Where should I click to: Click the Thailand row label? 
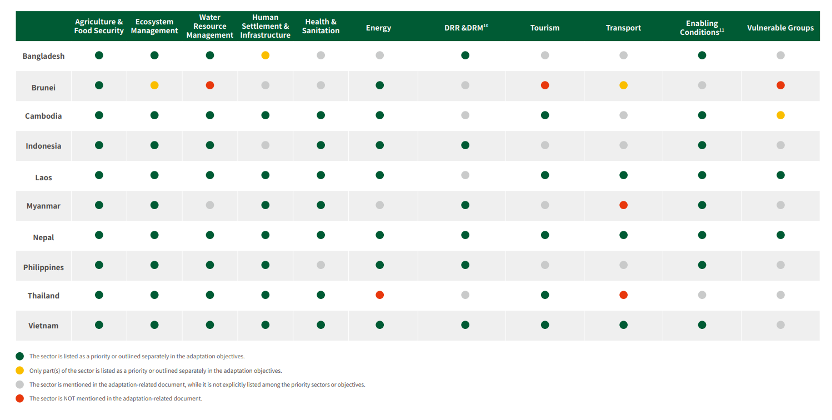coord(44,296)
